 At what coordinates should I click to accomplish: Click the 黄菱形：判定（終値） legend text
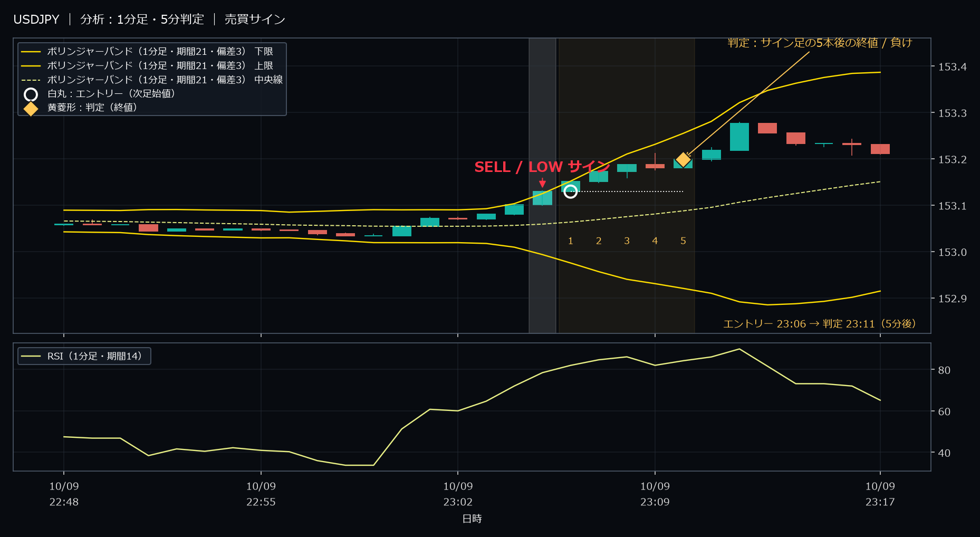point(92,108)
